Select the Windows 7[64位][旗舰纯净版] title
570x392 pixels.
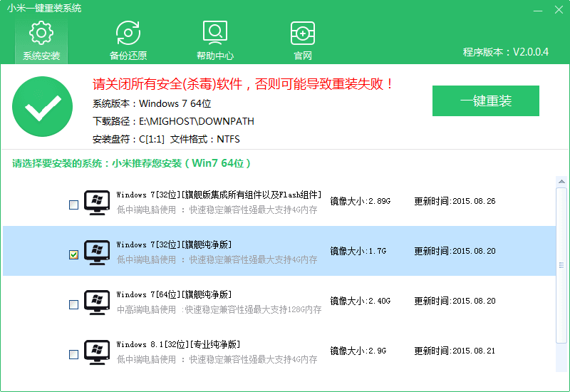pyautogui.click(x=174, y=294)
